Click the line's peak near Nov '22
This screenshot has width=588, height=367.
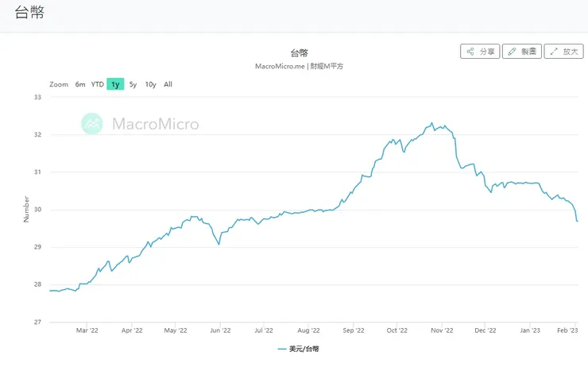coord(431,123)
